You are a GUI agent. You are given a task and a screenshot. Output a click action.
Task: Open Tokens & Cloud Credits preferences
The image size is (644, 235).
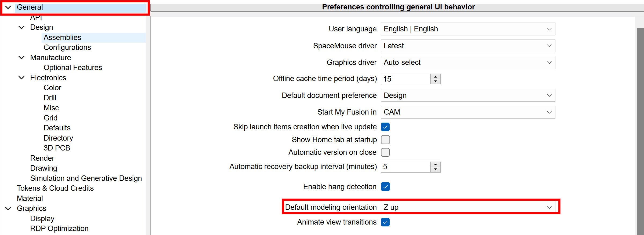55,188
